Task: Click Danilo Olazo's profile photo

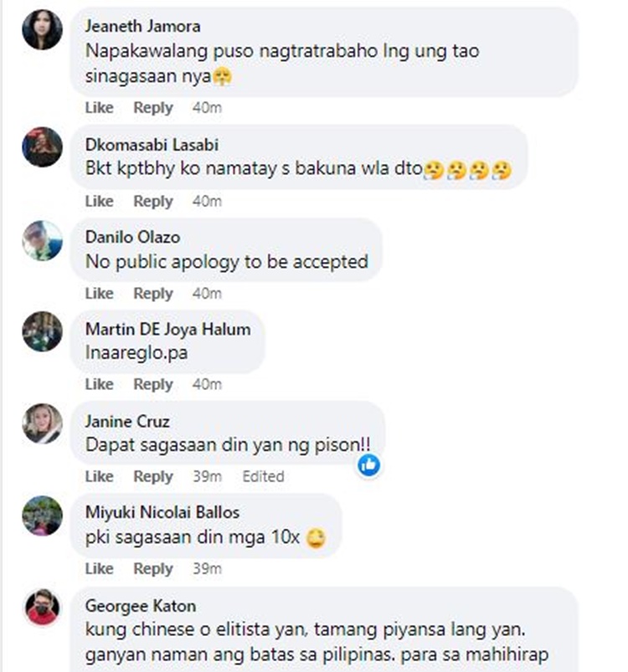Action: click(x=42, y=240)
